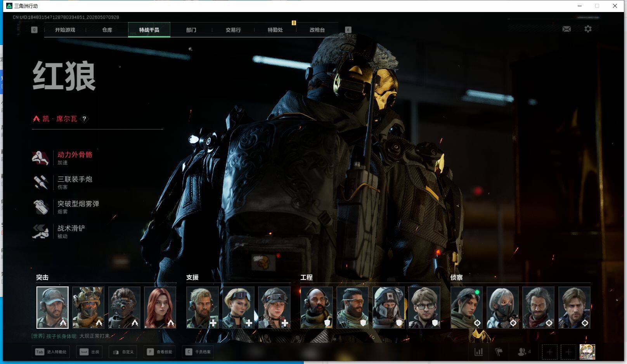Click the 战术滑铲 skill name
The height and width of the screenshot is (364, 627).
pos(71,228)
